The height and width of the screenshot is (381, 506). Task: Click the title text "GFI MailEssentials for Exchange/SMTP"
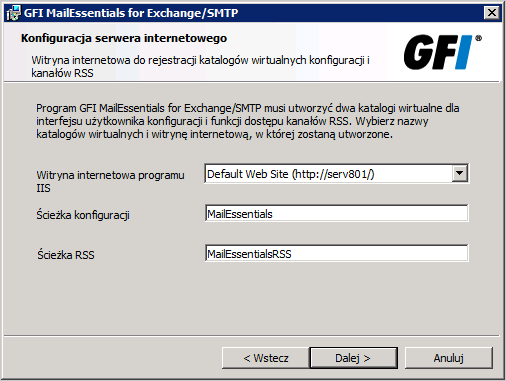tap(131, 13)
